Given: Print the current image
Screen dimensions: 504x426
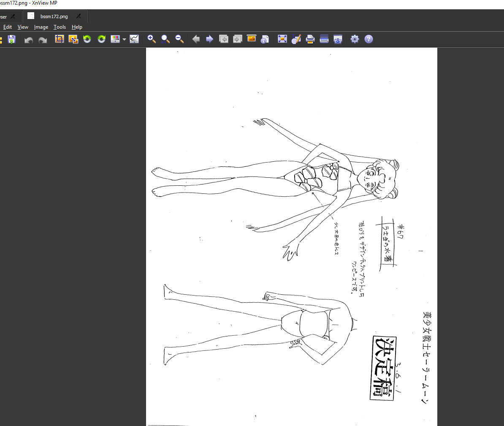Looking at the screenshot, I should click(x=310, y=39).
